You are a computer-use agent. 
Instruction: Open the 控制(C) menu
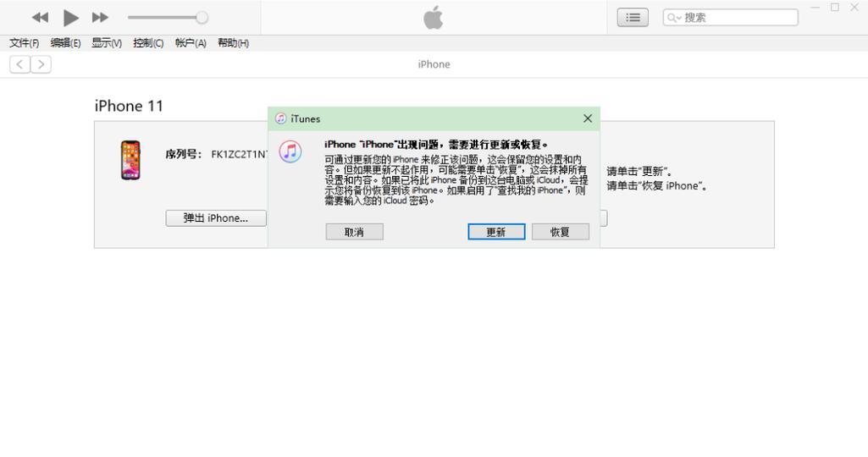tap(148, 43)
